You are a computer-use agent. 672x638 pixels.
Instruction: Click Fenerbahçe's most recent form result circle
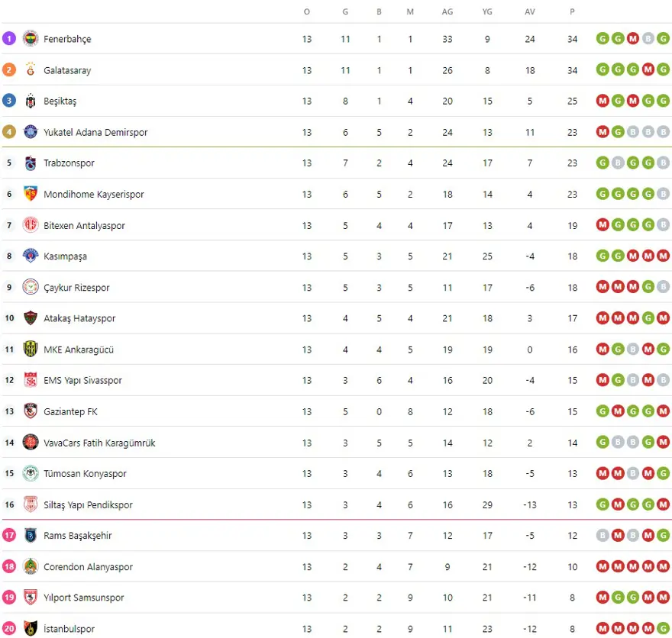coord(663,39)
